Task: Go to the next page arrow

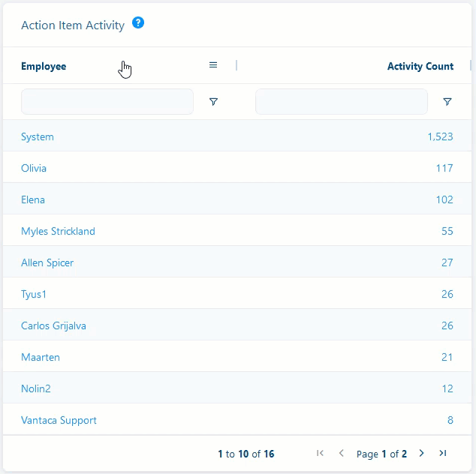Action: coord(421,453)
